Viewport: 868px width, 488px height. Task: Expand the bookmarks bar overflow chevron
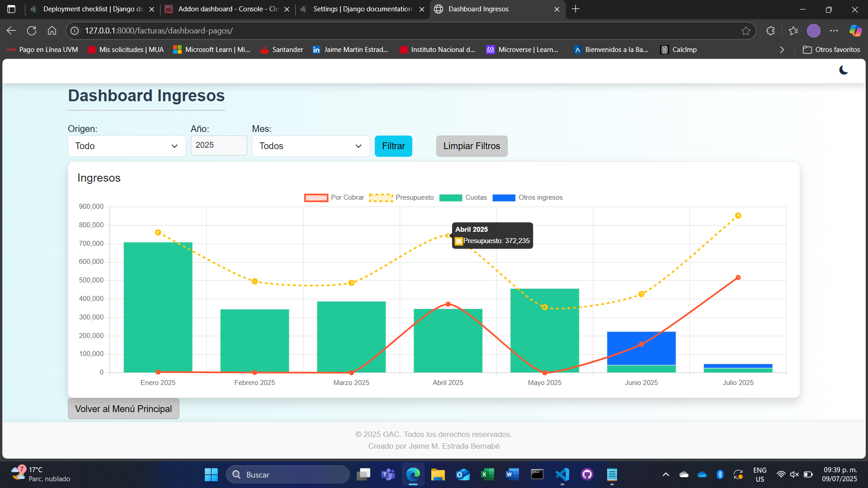pyautogui.click(x=782, y=50)
